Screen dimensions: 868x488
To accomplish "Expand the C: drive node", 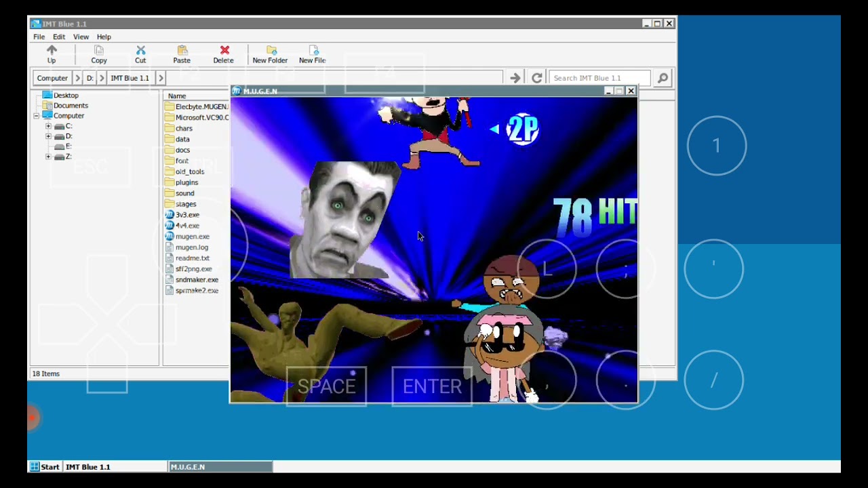I will [x=48, y=126].
